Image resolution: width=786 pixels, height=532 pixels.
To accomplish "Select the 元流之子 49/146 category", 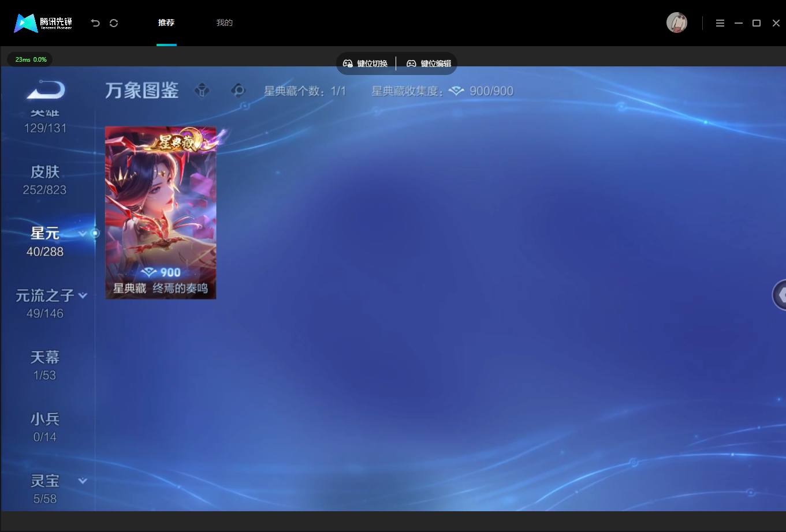I will 44,304.
